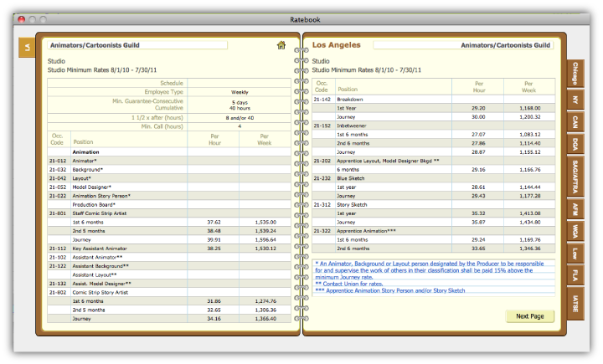Image resolution: width=603 pixels, height=364 pixels.
Task: Open the NY side tab
Action: point(575,100)
